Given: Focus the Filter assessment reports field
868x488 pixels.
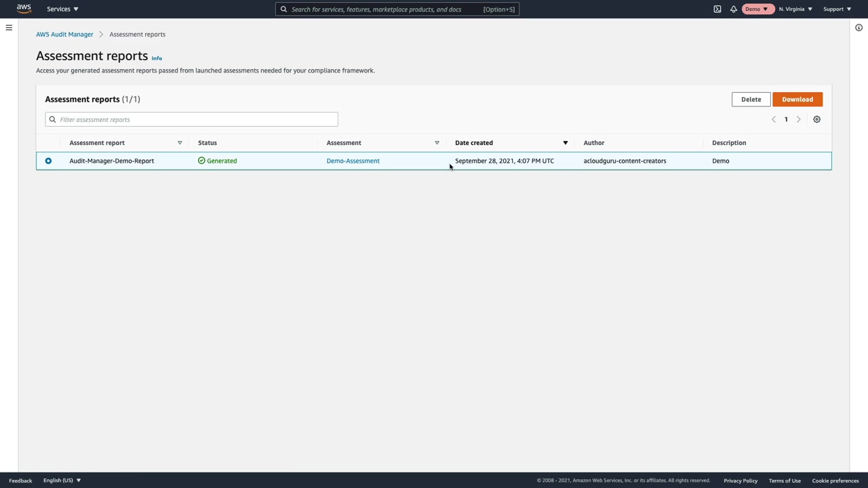Looking at the screenshot, I should tap(191, 119).
